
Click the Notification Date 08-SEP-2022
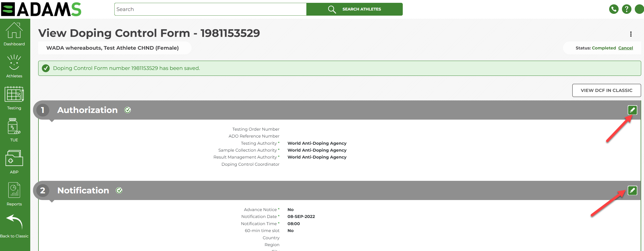pos(301,216)
